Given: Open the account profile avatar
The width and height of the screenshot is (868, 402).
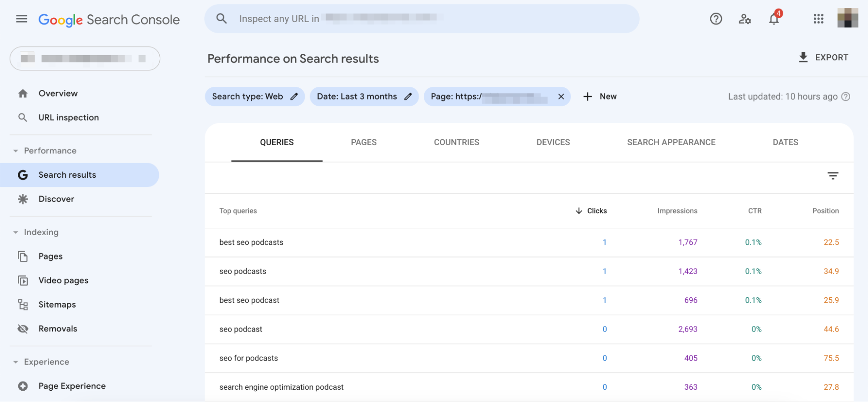Looking at the screenshot, I should pyautogui.click(x=848, y=18).
